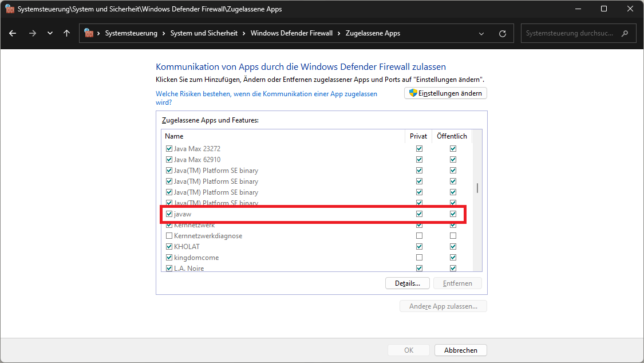Toggle javaw Privat checkbox
Image resolution: width=644 pixels, height=363 pixels.
click(x=419, y=214)
